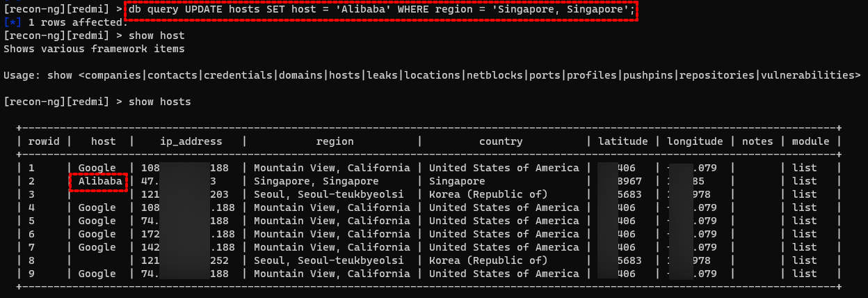Click the word 'Usage:' in the help line

pyautogui.click(x=22, y=75)
